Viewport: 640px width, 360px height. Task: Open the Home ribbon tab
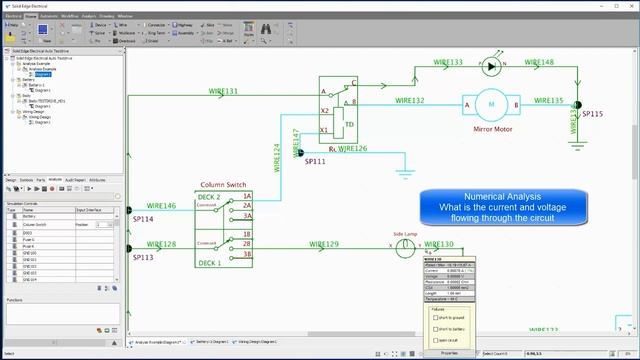(x=31, y=16)
